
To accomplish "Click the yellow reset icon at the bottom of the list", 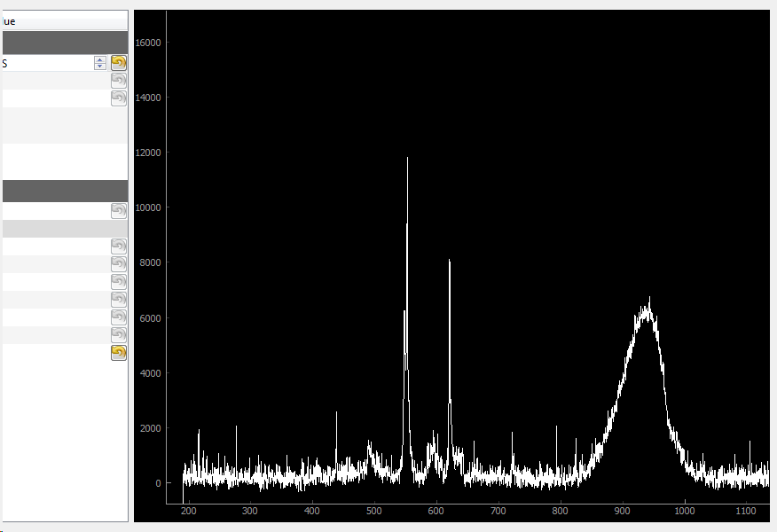I will [x=119, y=353].
